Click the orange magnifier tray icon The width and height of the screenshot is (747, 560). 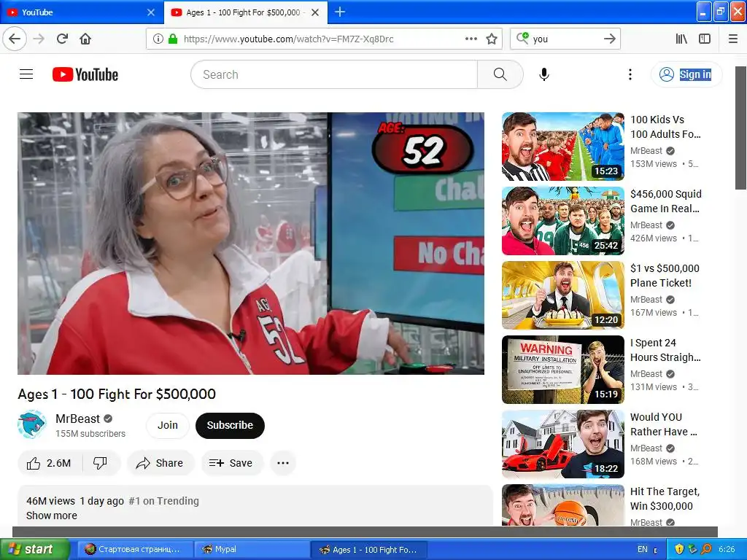pyautogui.click(x=706, y=549)
